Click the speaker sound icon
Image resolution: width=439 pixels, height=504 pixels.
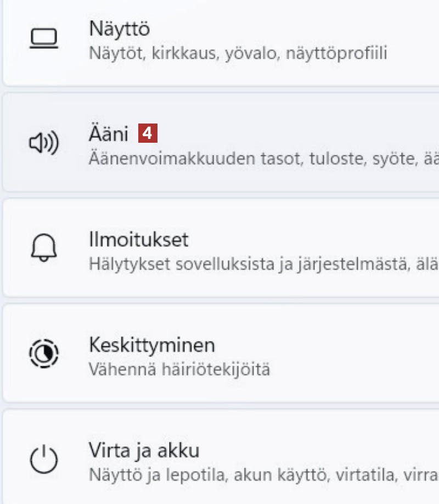click(x=44, y=144)
